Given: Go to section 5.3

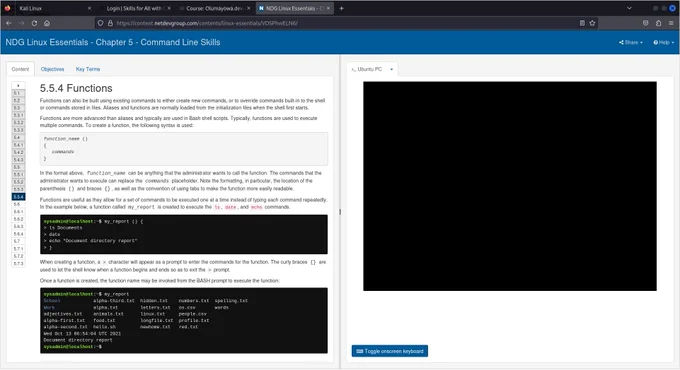Looking at the screenshot, I should 18,108.
